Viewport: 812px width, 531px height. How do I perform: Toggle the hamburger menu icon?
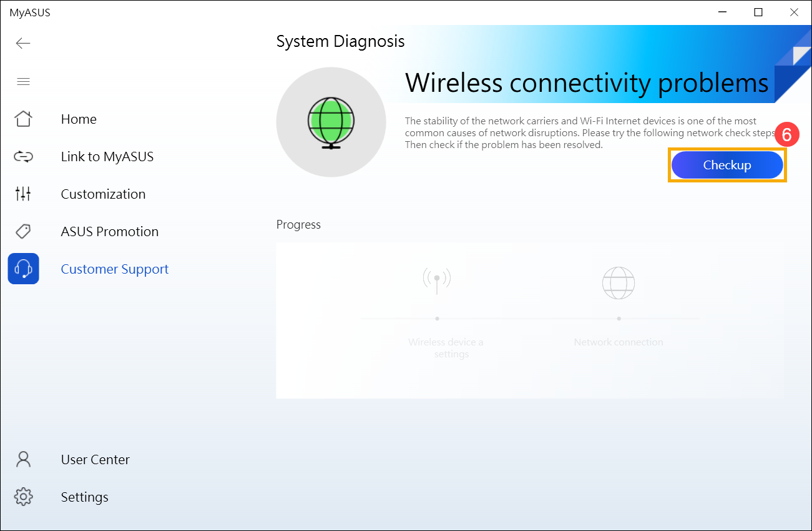pos(23,81)
